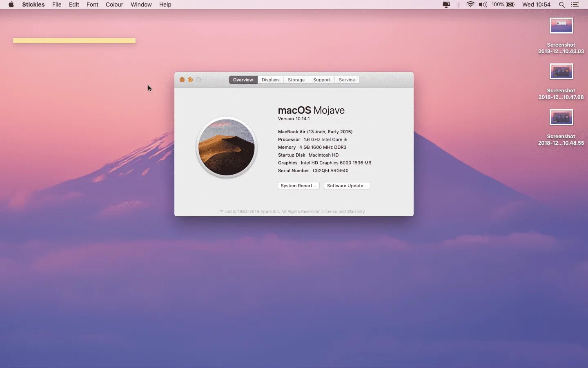Select Screenshot 2018-12...10.48.55 thumbnail
Screen dimensions: 588x368
coord(561,117)
